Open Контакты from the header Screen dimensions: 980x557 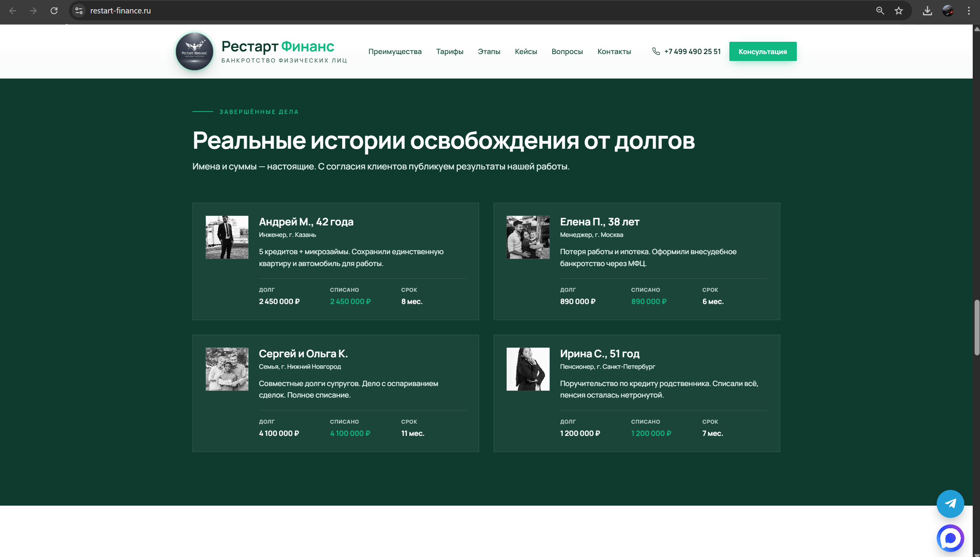coord(614,51)
